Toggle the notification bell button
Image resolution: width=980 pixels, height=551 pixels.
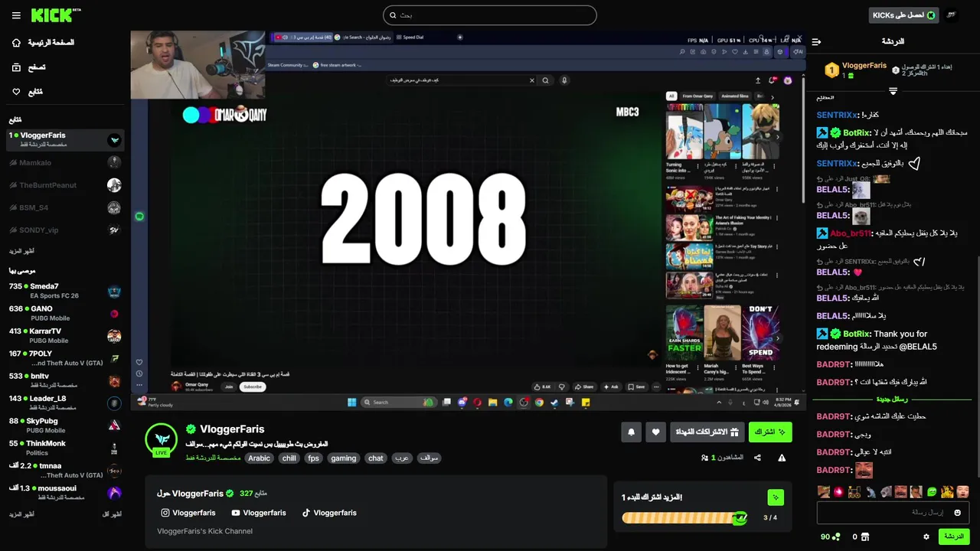click(631, 432)
